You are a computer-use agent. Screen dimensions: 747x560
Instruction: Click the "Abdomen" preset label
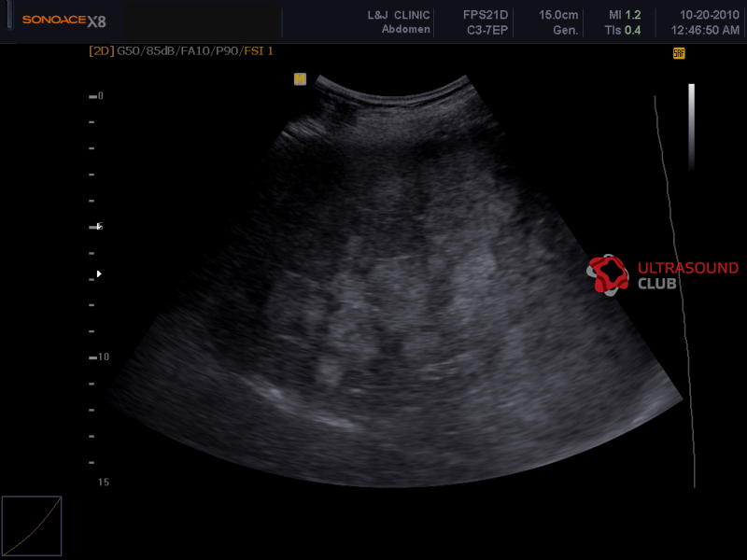click(x=406, y=30)
